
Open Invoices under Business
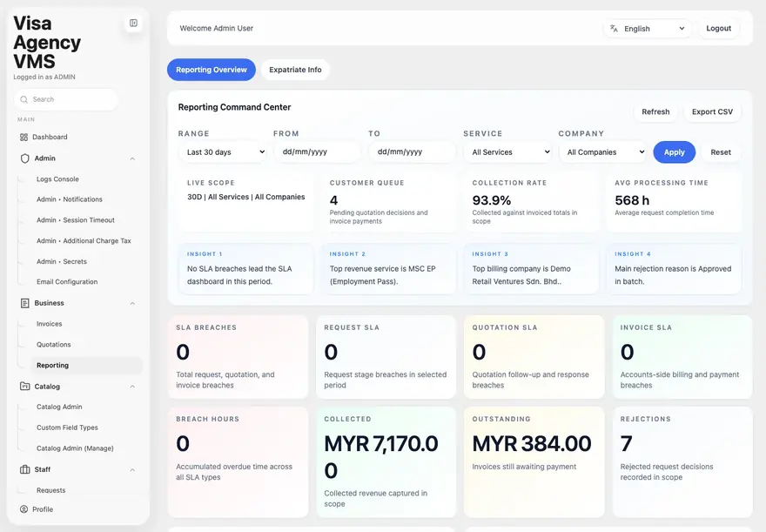point(50,324)
